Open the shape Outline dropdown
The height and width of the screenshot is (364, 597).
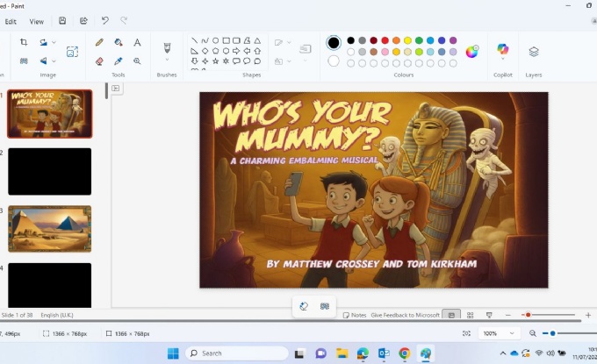(x=289, y=42)
